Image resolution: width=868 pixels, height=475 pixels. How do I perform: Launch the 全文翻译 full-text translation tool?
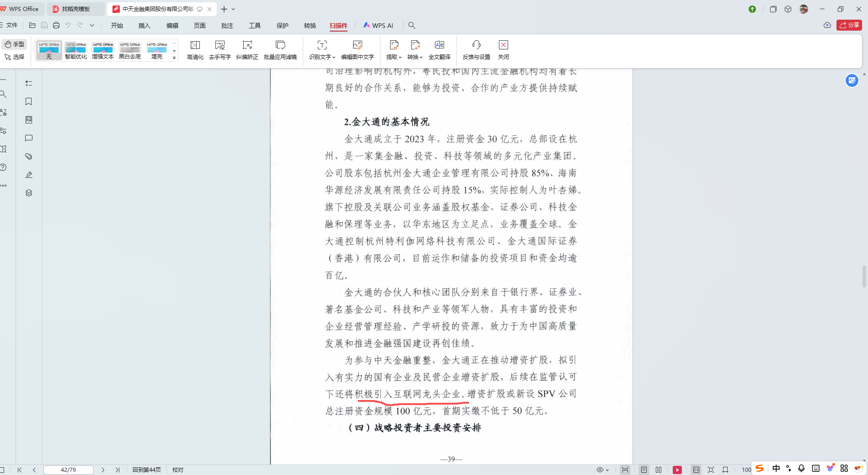(439, 50)
